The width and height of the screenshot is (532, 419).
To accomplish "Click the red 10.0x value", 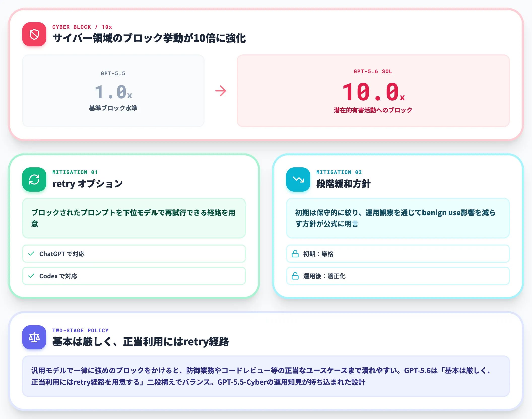I will click(x=373, y=92).
